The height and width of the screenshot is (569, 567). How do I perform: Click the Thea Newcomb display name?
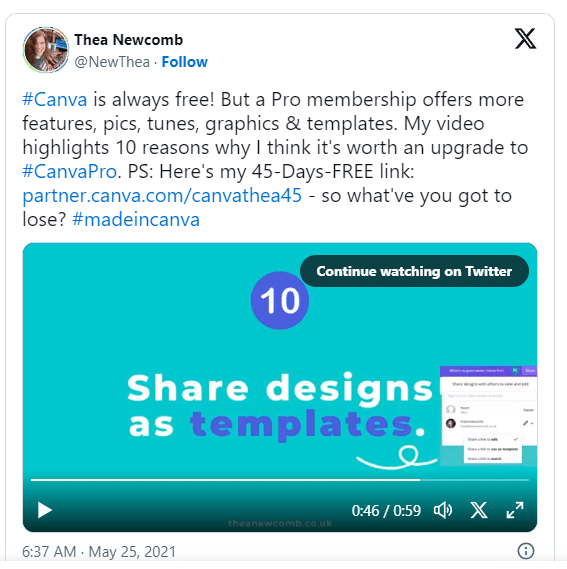[129, 40]
